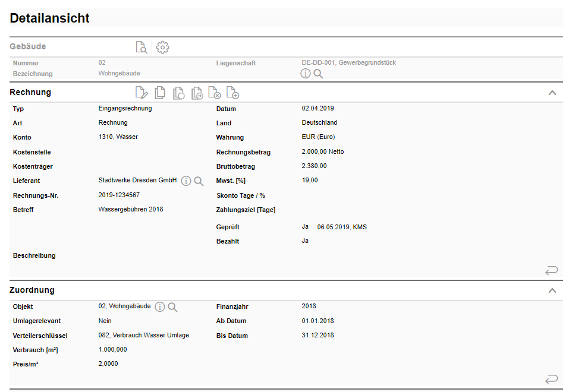
Task: Show info for Objekt 02, Wohngebäude
Action: pyautogui.click(x=159, y=307)
